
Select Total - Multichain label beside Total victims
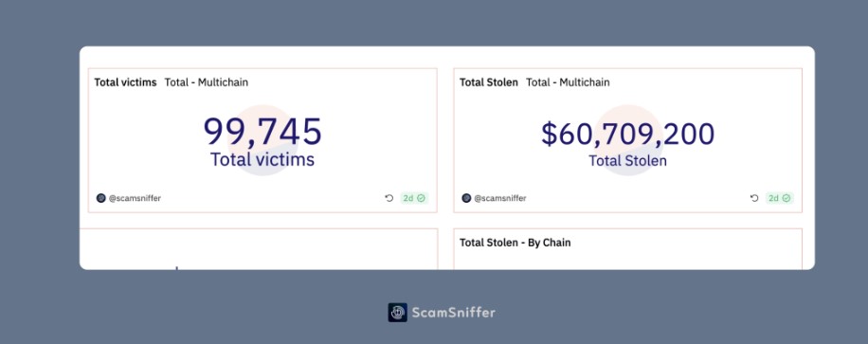pos(206,82)
